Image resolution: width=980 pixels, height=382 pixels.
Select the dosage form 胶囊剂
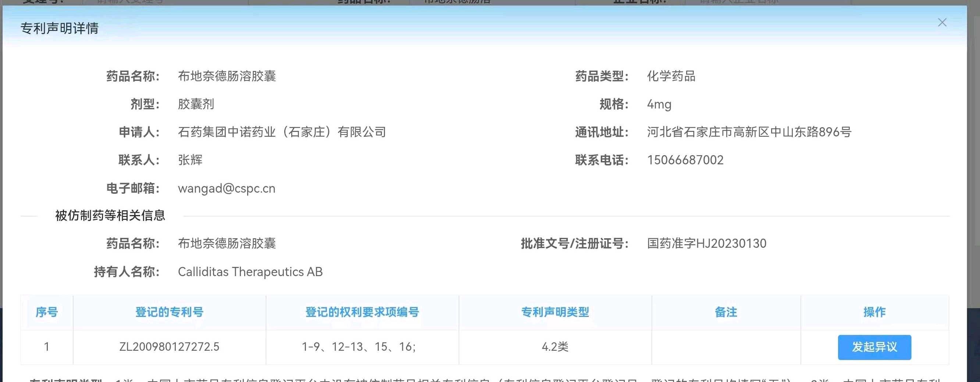[x=196, y=104]
